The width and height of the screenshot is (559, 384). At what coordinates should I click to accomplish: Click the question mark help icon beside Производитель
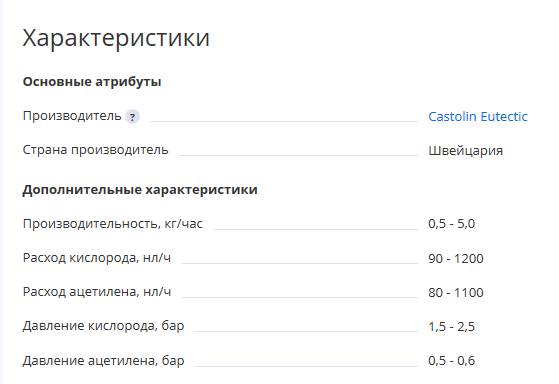pos(132,117)
